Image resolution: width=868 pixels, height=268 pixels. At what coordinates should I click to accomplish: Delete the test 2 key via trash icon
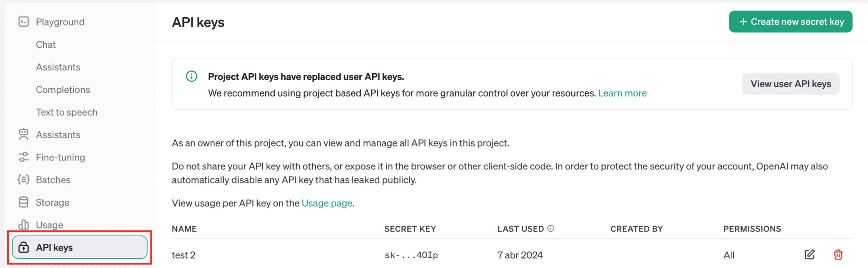838,254
